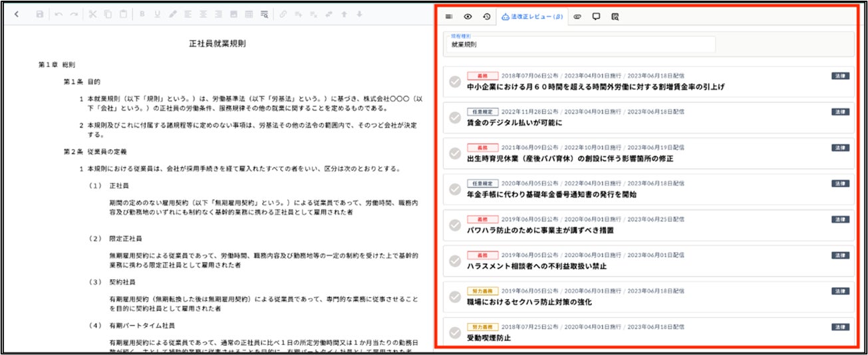Check the circle for 年金手帳に代わり基礎年金番号 item
The width and height of the screenshot is (868, 355).
click(455, 189)
